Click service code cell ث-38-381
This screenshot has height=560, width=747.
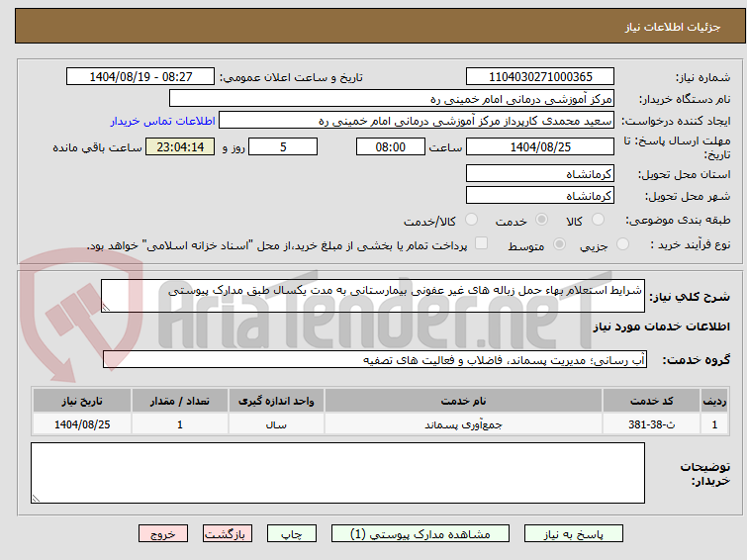pyautogui.click(x=651, y=424)
